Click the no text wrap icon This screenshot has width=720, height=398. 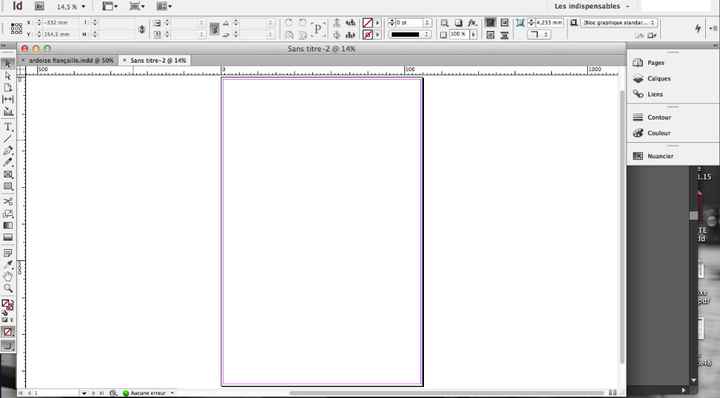click(x=490, y=22)
